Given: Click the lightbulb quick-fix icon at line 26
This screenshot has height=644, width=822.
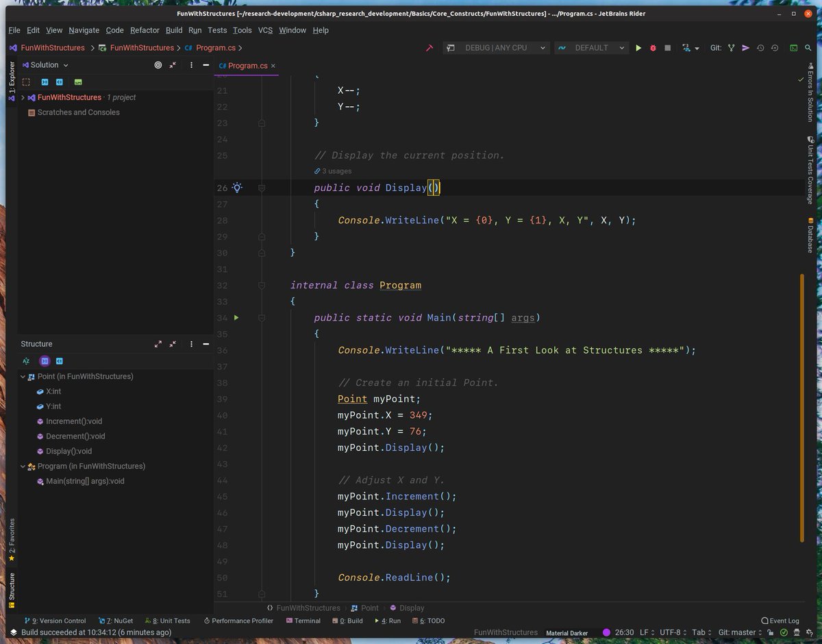Looking at the screenshot, I should click(x=237, y=188).
